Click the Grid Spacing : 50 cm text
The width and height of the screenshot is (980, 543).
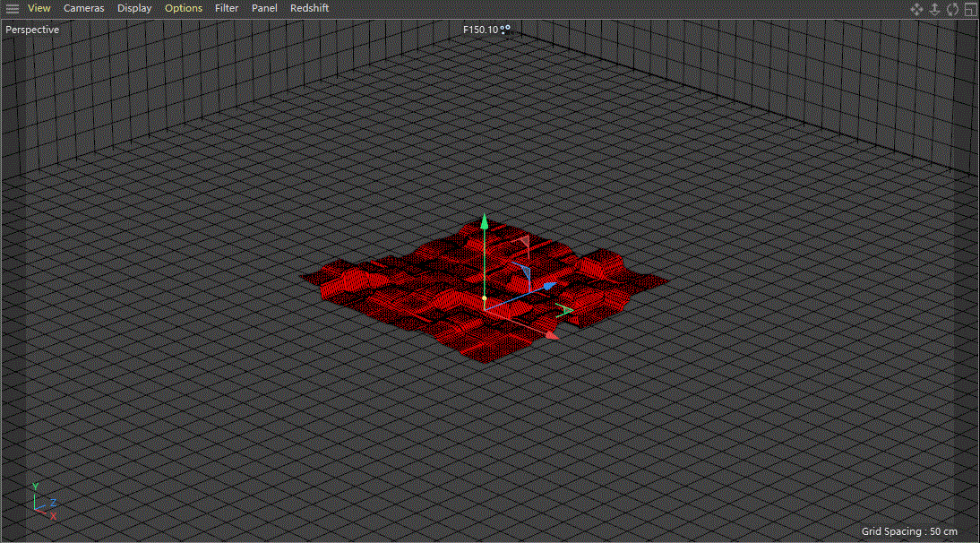click(909, 531)
